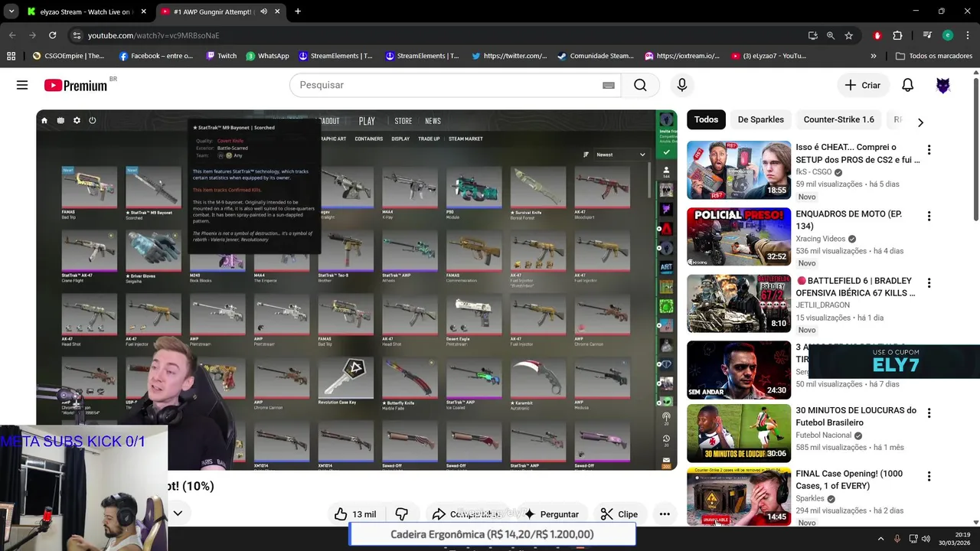Select the 'Counter-Strike 1.6' filter chip
The image size is (980, 551).
coord(838,119)
